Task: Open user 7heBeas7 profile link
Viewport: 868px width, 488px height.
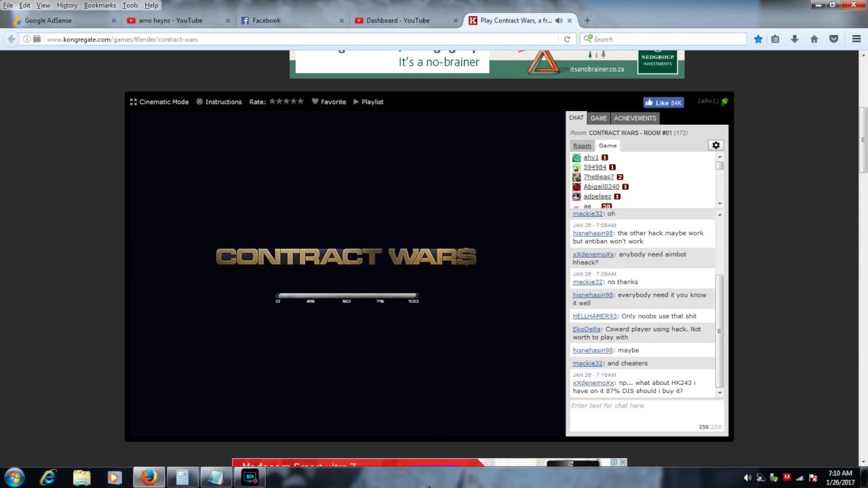Action: [599, 177]
